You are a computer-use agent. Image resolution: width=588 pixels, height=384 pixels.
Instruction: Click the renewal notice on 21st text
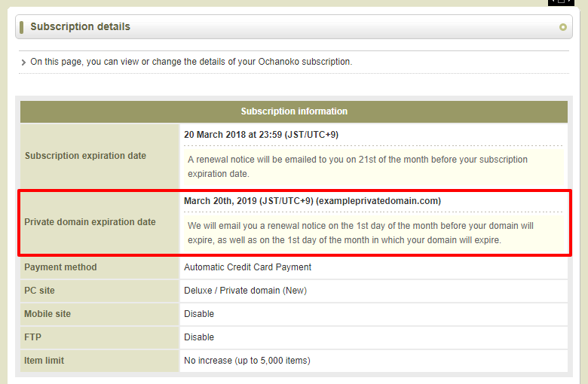tap(357, 166)
